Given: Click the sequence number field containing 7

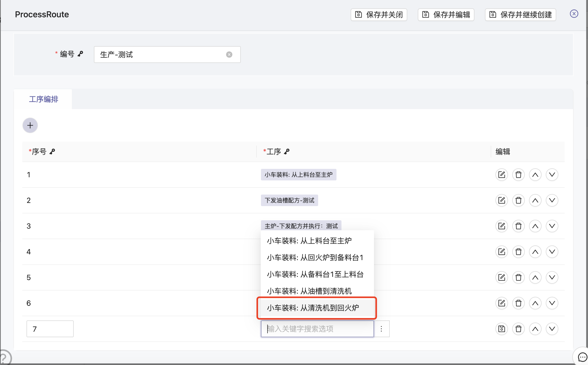Looking at the screenshot, I should tap(50, 329).
